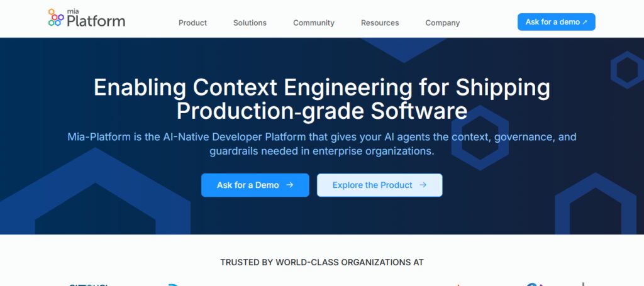Viewport: 644px width, 286px height.
Task: Click the top-right Ask for a demo button
Action: (556, 22)
